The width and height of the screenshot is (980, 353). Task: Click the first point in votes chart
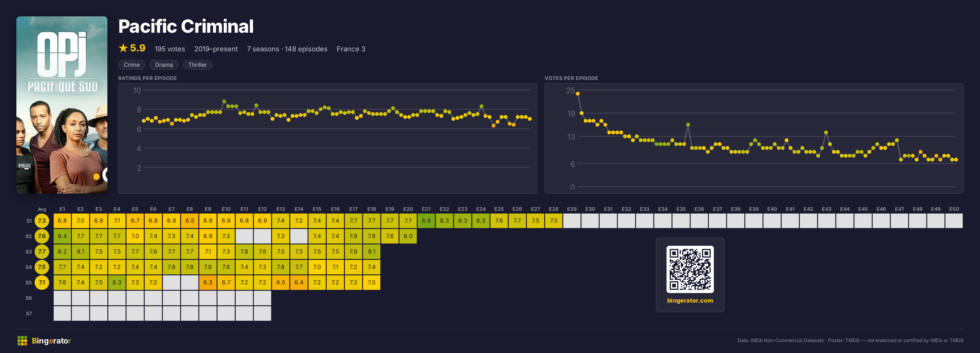click(x=578, y=94)
